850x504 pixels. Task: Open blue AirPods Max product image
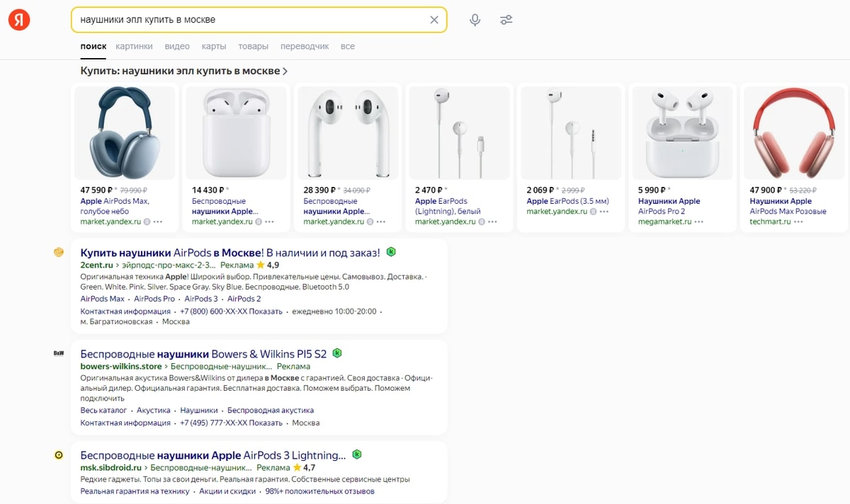point(125,132)
